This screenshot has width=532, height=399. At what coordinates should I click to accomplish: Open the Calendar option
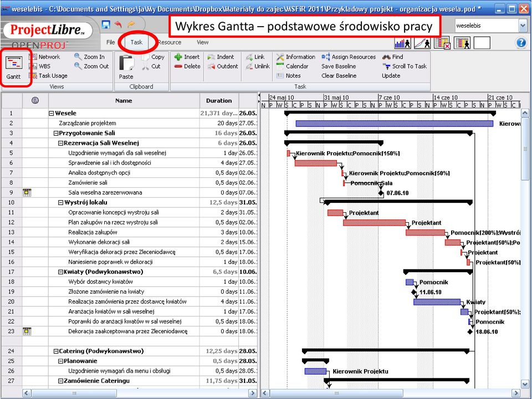pyautogui.click(x=292, y=66)
